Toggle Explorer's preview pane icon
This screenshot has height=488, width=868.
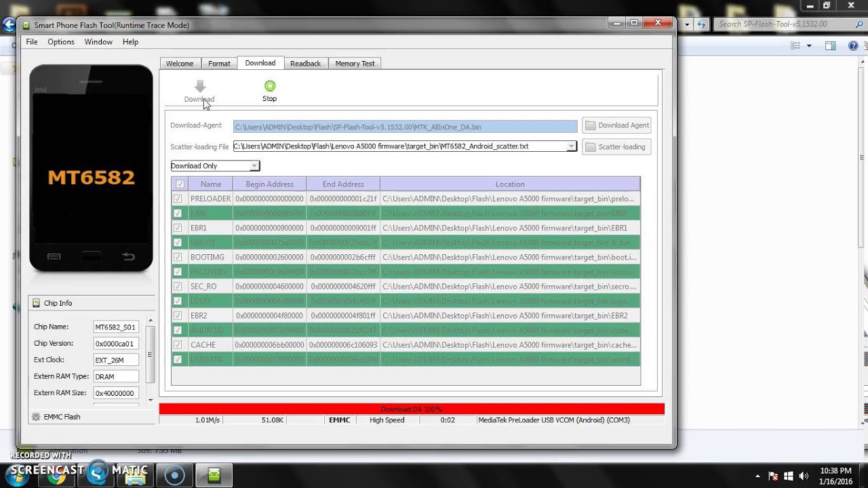(x=830, y=45)
